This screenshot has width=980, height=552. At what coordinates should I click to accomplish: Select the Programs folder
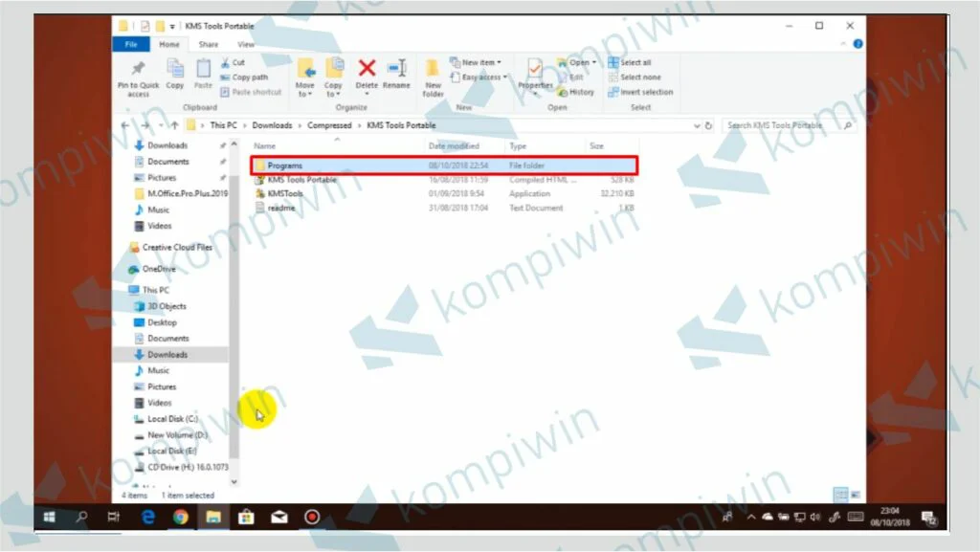click(444, 166)
